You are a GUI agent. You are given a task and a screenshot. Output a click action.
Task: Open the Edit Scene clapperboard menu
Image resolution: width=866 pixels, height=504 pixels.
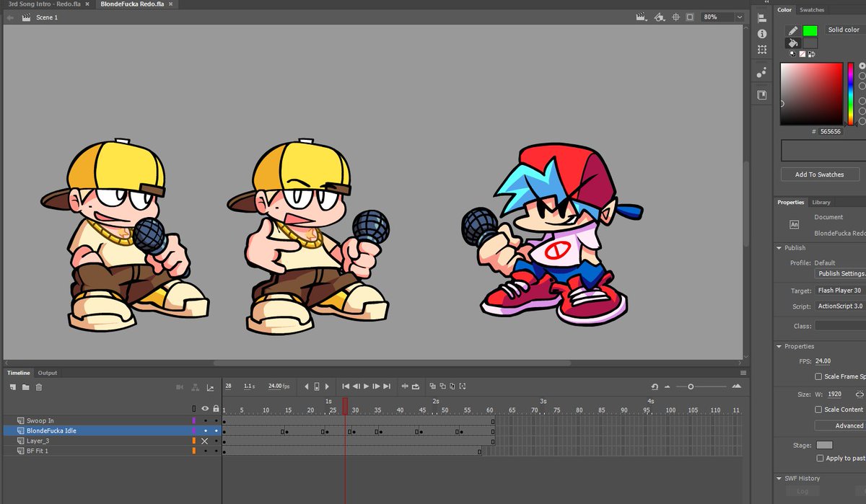tap(642, 17)
